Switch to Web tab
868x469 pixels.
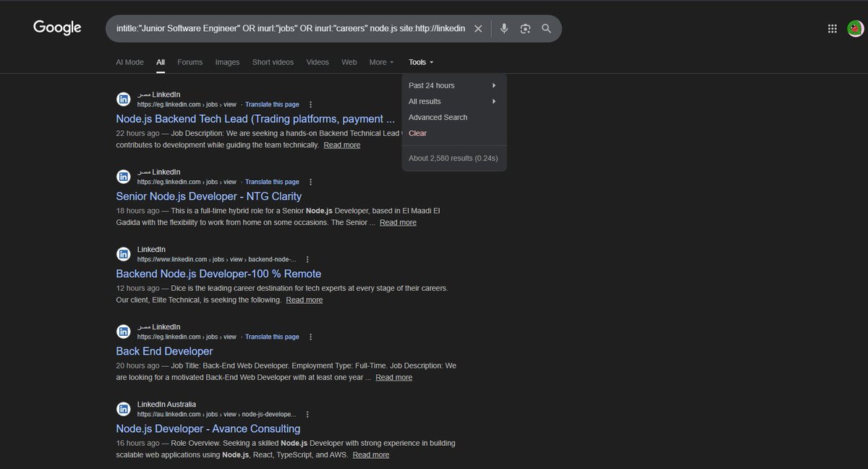(x=349, y=62)
